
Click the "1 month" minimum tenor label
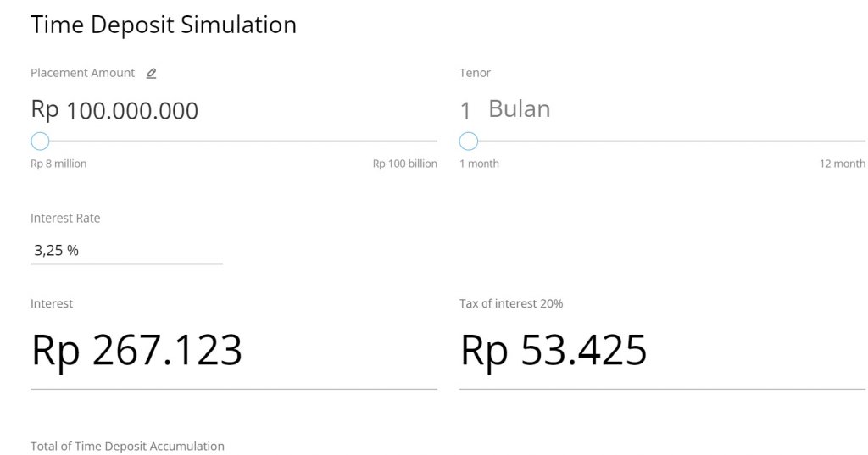point(479,164)
